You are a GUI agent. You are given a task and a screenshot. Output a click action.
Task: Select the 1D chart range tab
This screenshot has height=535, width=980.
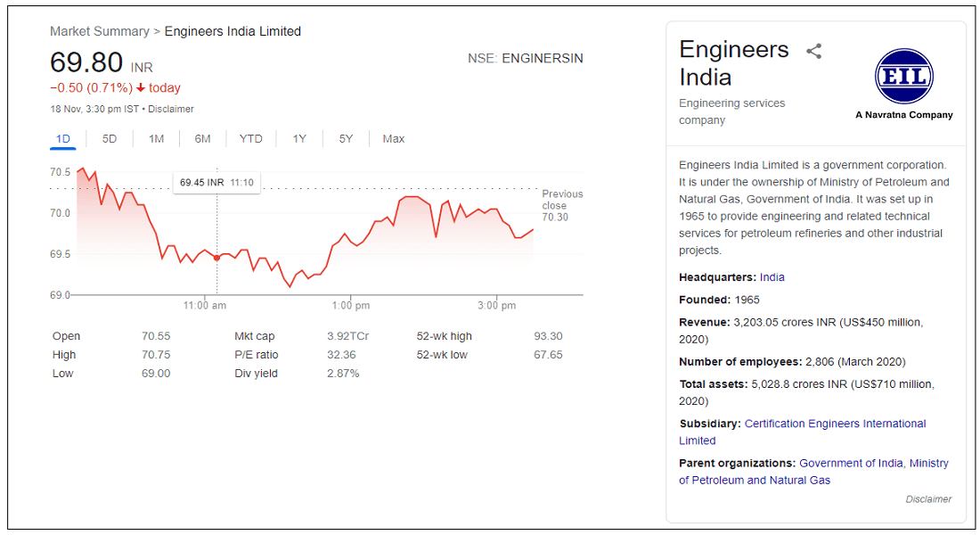[x=62, y=138]
